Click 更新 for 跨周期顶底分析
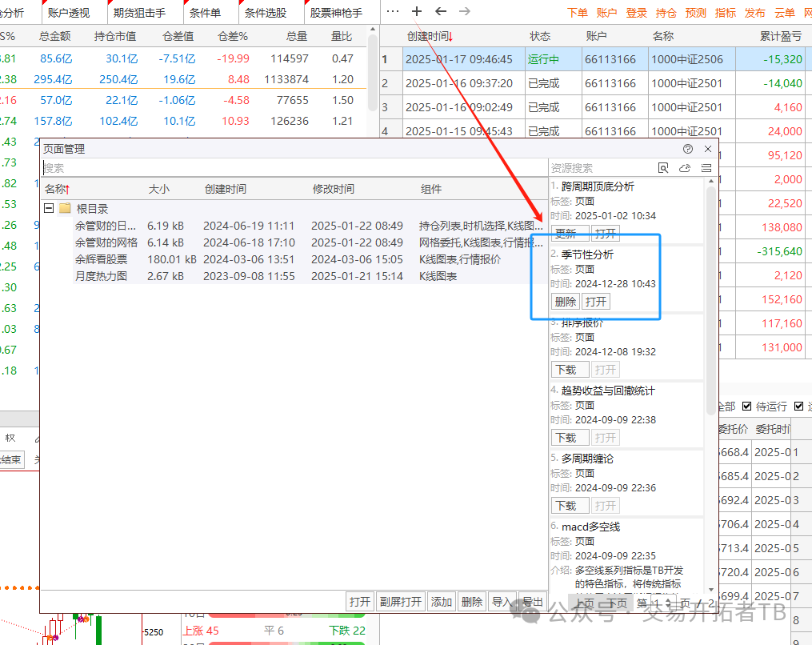Screen dimensions: 812x645 click(570, 234)
